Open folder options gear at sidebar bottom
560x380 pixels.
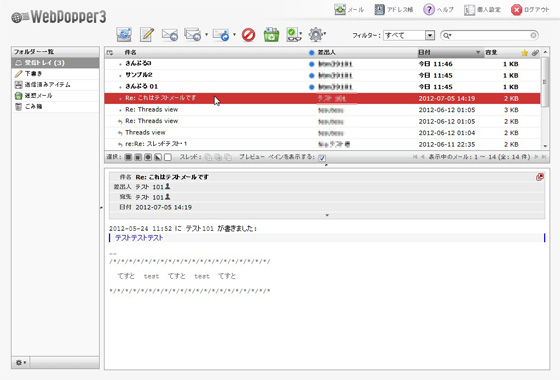click(21, 363)
